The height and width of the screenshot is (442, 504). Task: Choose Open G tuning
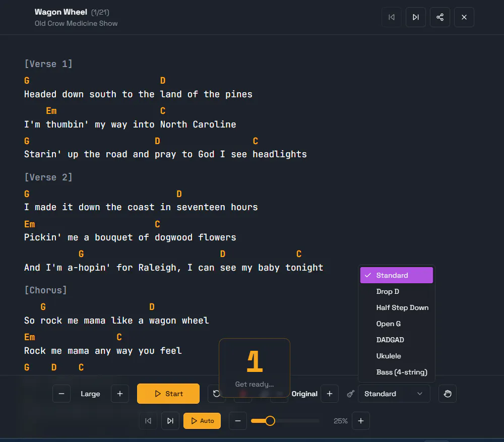tap(396, 324)
